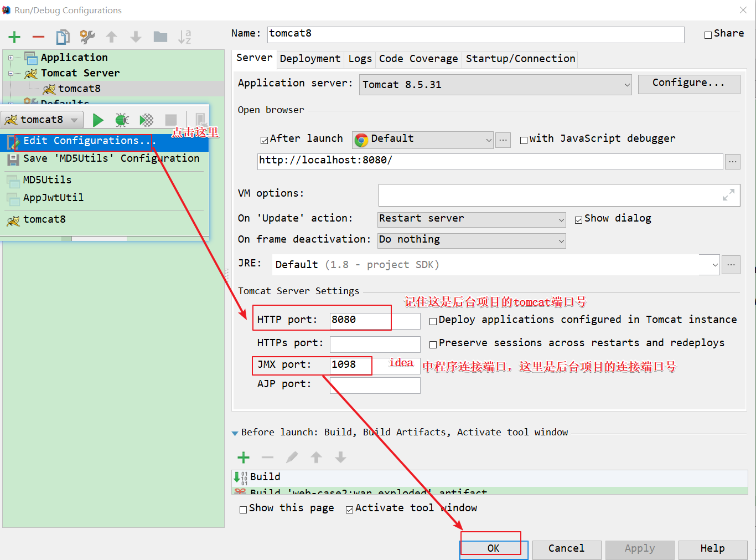Add a Before launch task with the plus icon
This screenshot has width=756, height=560.
click(244, 457)
